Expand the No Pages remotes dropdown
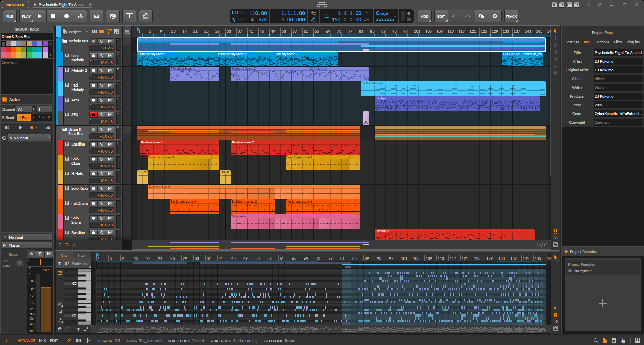This screenshot has height=345, width=644. click(x=583, y=271)
